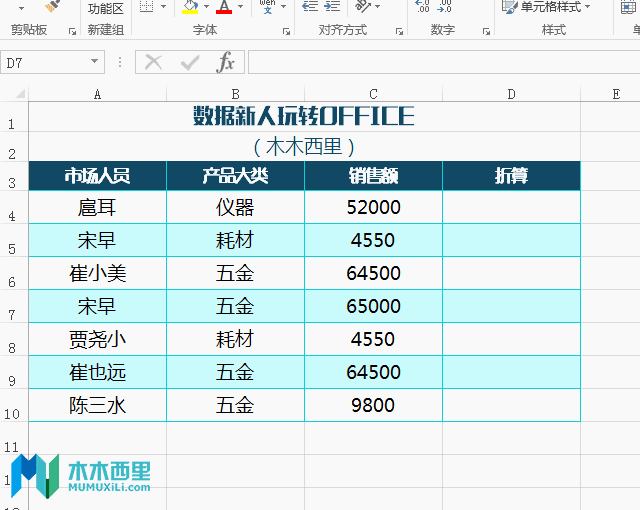Open the 字体 dialog launcher
Screen dimensions: 640x510
(286, 31)
